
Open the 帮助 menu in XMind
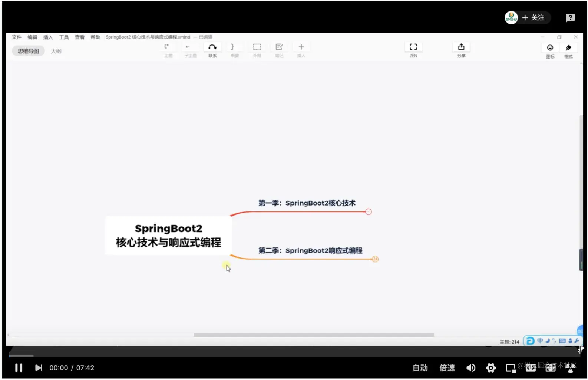click(x=96, y=37)
